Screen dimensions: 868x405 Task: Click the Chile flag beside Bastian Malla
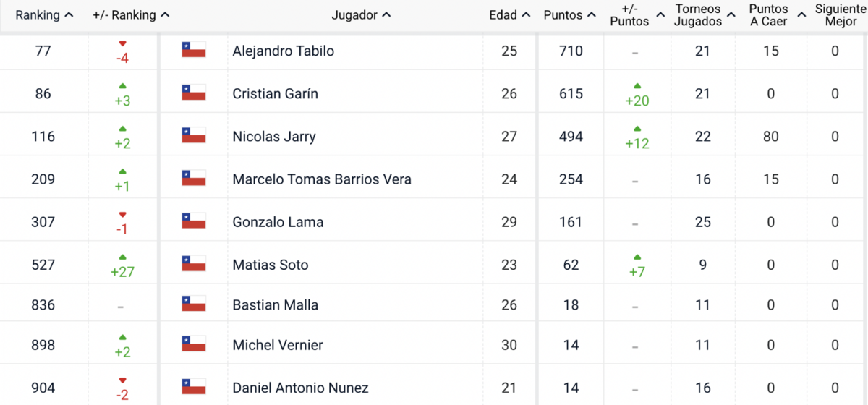click(x=194, y=304)
